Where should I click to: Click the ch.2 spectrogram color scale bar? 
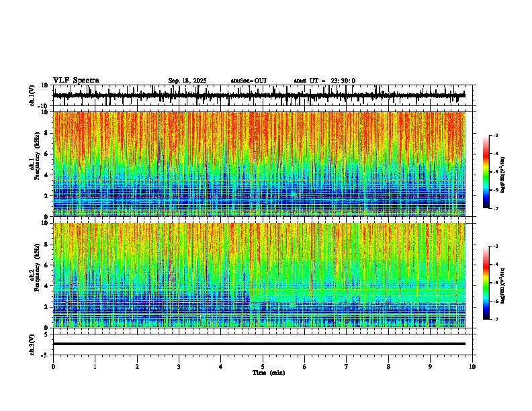point(486,283)
